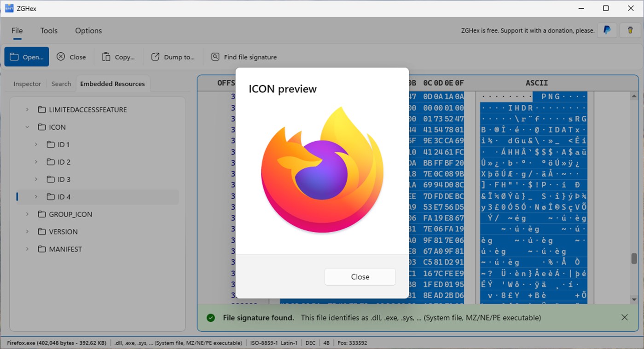The width and height of the screenshot is (644, 349).
Task: Expand the GROUP_ICON folder
Action: (x=27, y=214)
